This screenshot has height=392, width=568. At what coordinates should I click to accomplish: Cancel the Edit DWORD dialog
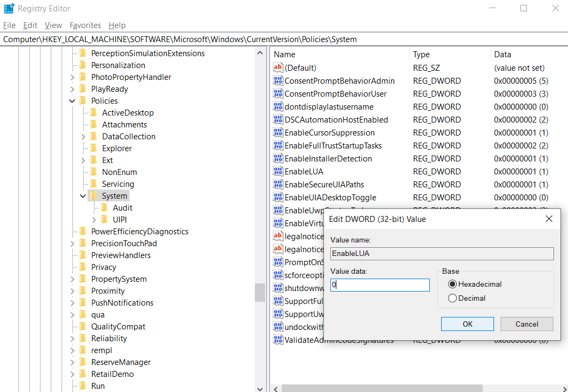527,324
